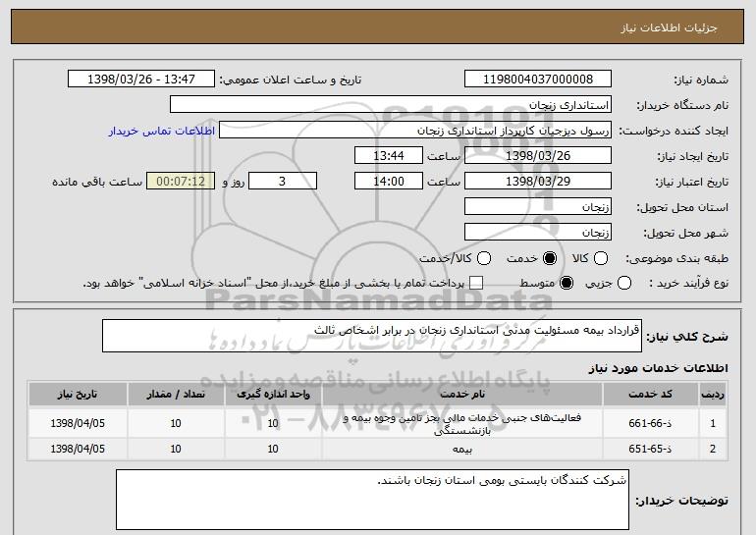Click the بیمه service name cell

[x=461, y=450]
